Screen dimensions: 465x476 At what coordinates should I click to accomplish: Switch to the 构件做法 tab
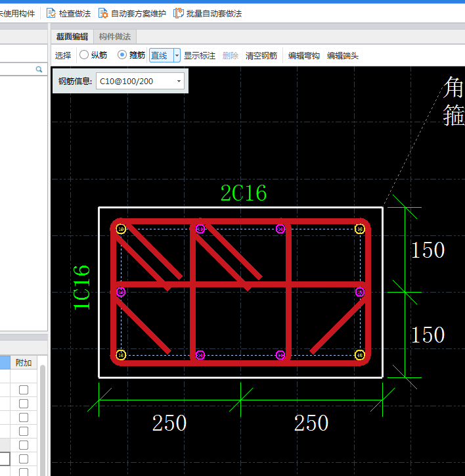(x=115, y=37)
